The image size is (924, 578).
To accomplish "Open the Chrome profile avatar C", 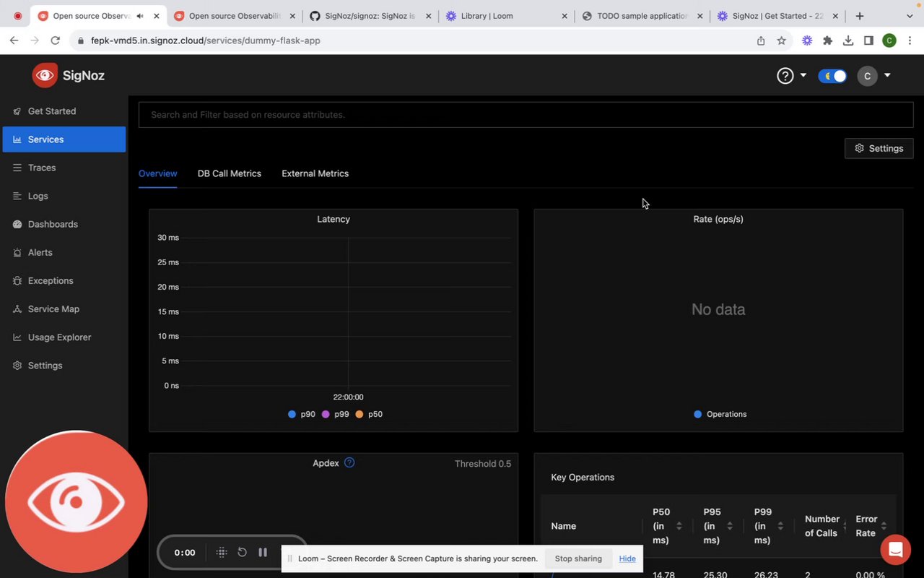I will tap(889, 40).
